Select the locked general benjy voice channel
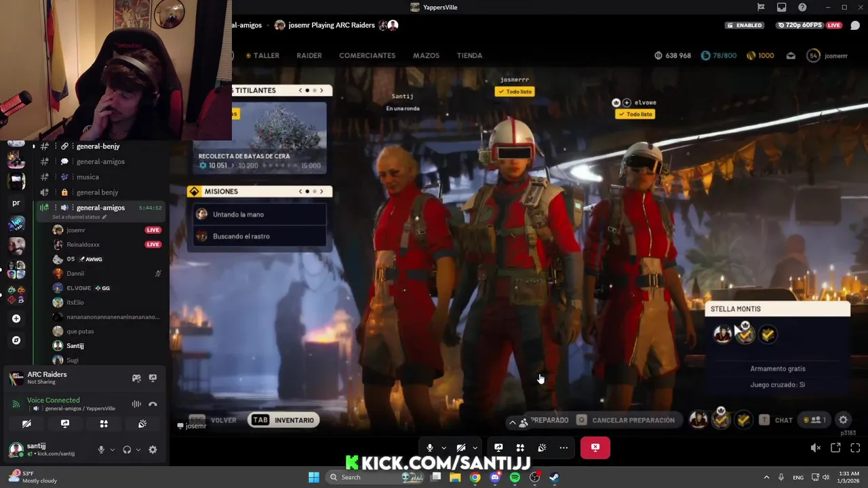The height and width of the screenshot is (488, 868). tap(97, 192)
